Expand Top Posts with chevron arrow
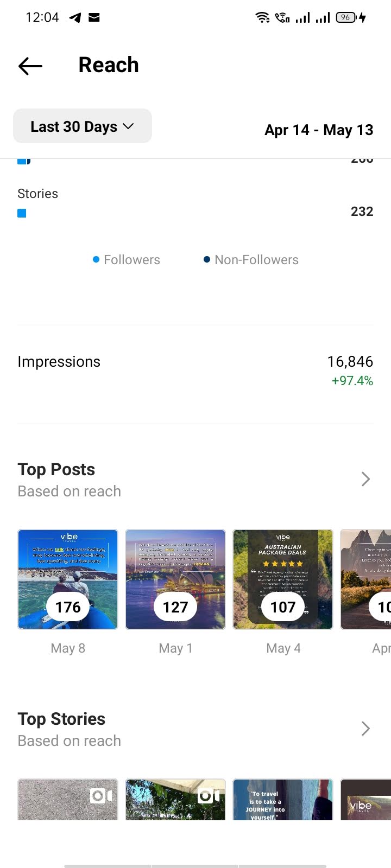This screenshot has height=868, width=391. pyautogui.click(x=365, y=479)
